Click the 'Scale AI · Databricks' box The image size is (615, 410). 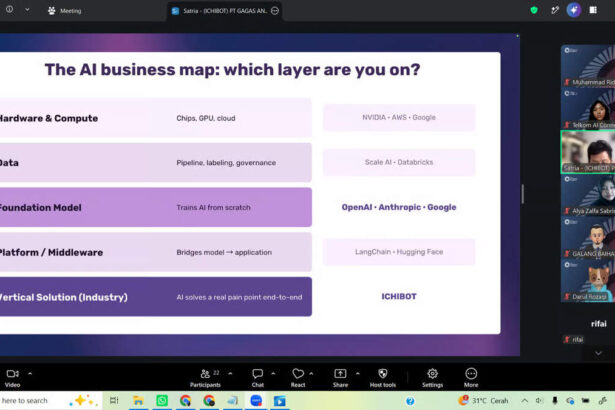point(399,162)
